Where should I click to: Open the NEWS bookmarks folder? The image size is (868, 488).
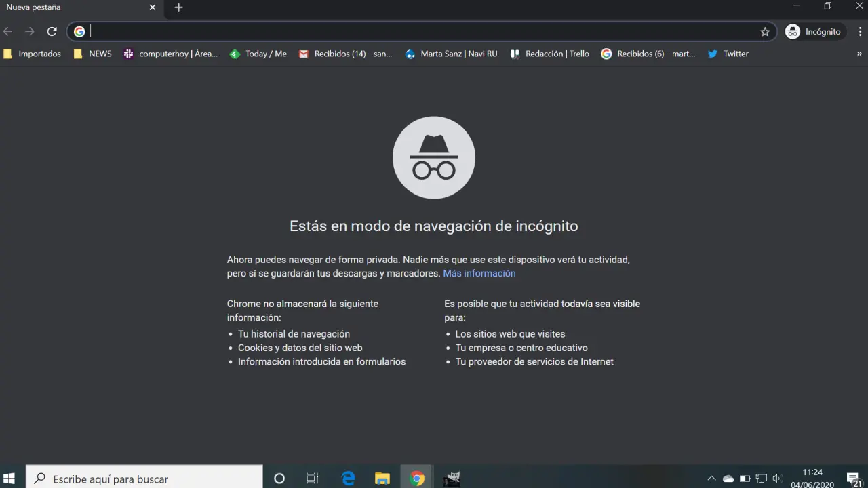pyautogui.click(x=93, y=54)
